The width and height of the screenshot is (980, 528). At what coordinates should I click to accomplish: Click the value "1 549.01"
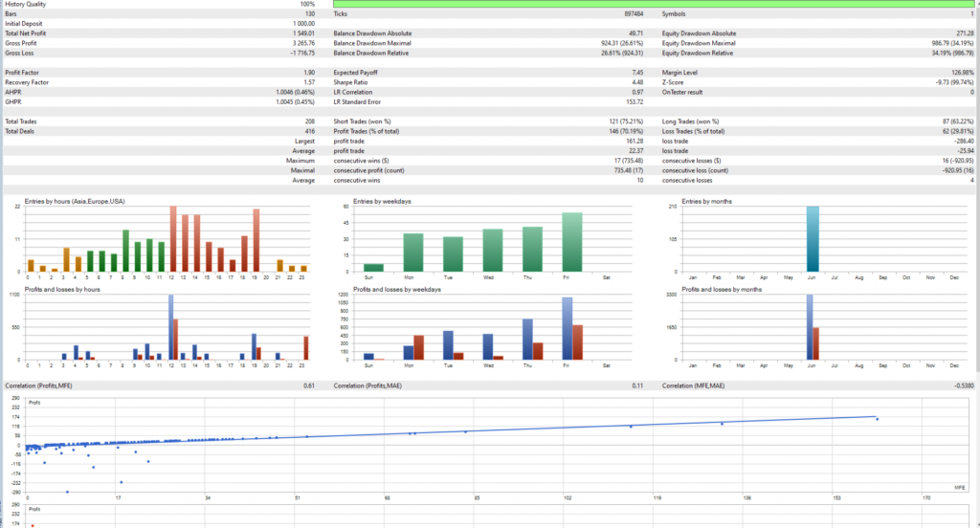pyautogui.click(x=303, y=33)
